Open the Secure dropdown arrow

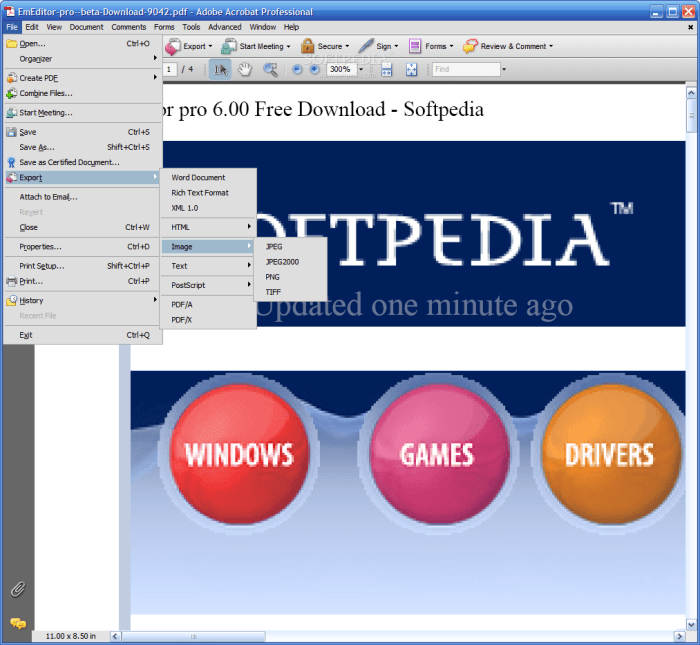(x=347, y=46)
